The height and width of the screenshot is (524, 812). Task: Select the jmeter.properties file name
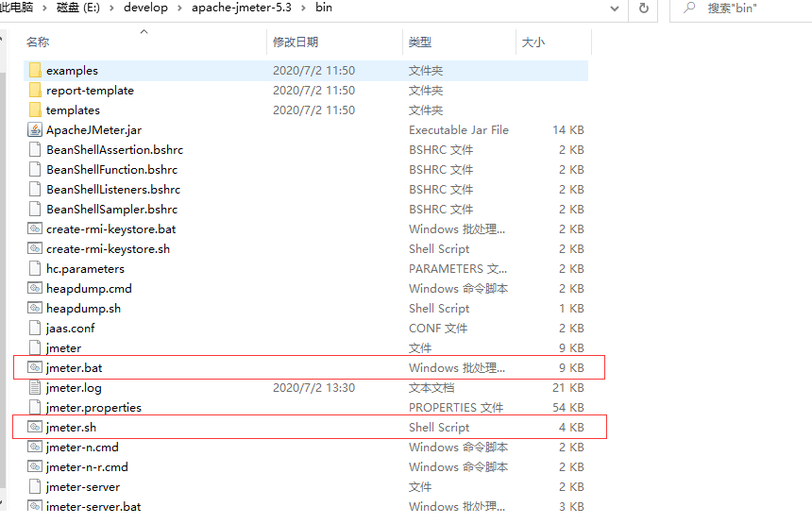tap(93, 408)
